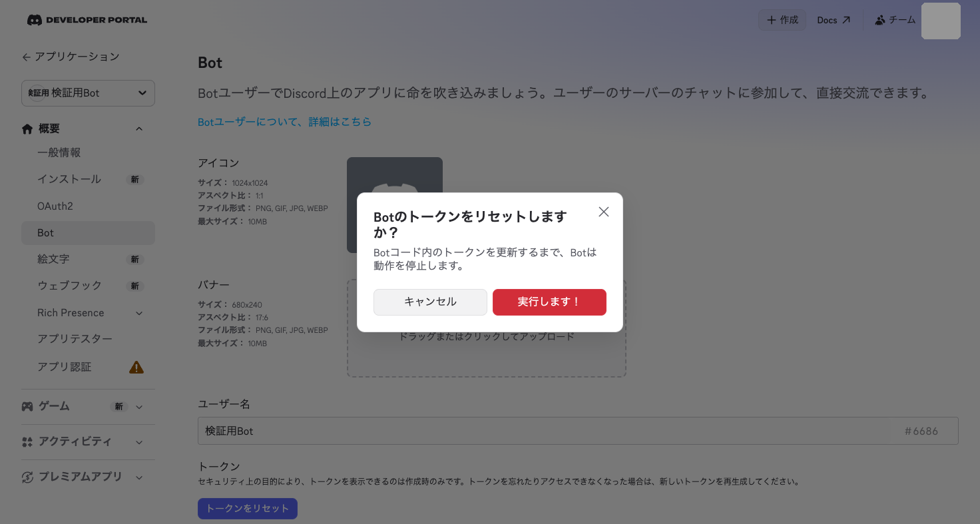Collapse the 概要 section chevron

click(139, 129)
